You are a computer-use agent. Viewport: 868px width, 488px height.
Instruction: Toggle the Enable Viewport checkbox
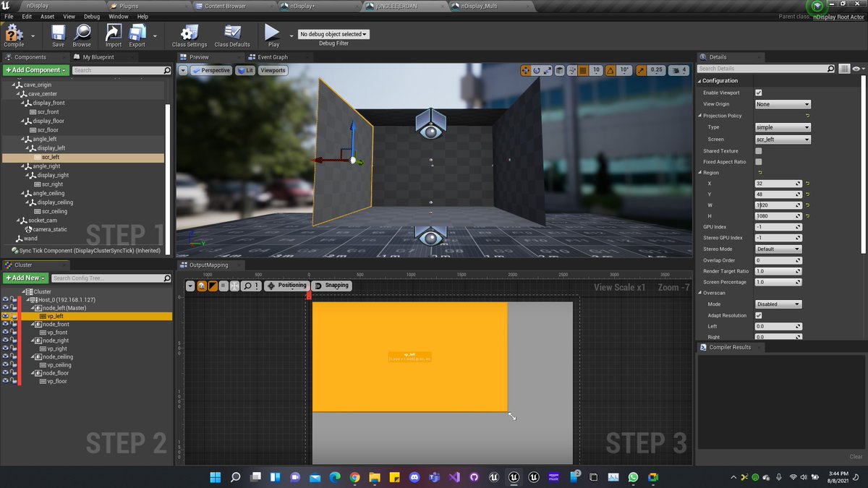759,93
